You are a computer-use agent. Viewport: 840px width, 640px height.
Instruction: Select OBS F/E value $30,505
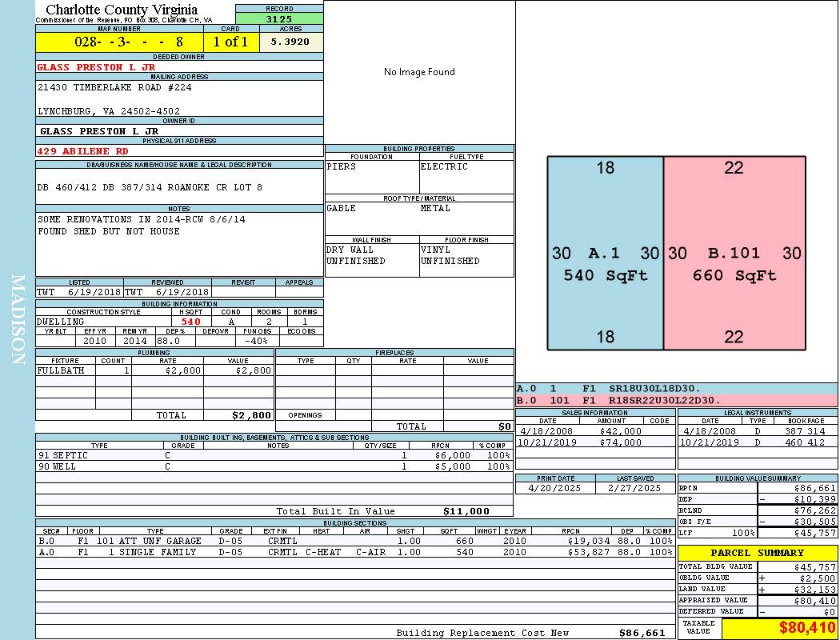[x=815, y=522]
